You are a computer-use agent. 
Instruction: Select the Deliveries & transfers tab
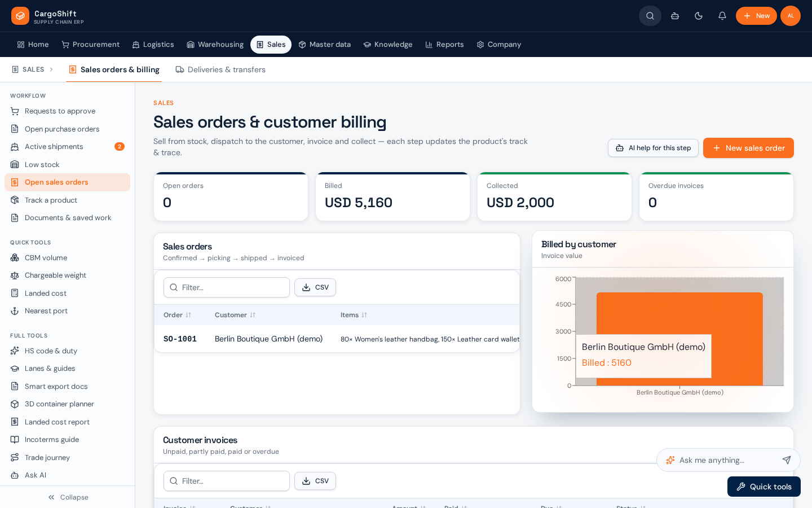pos(220,69)
